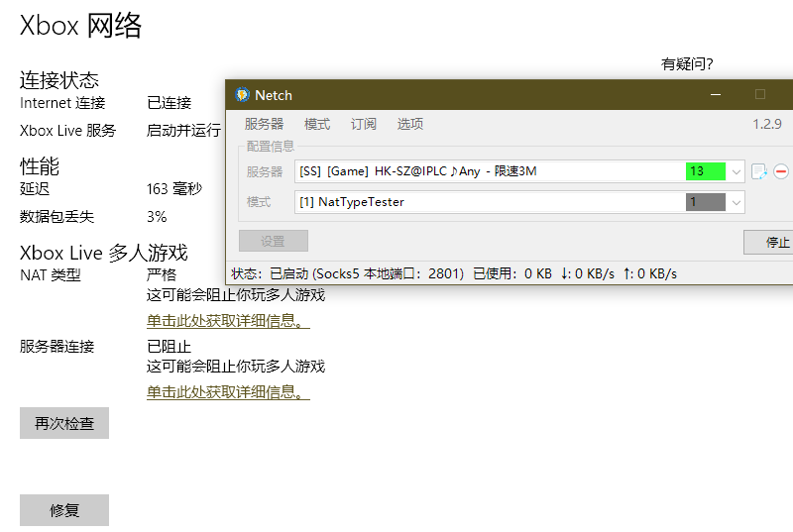Click the 停止 button in Netch
Viewport: 793px width, 532px height.
pyautogui.click(x=769, y=242)
